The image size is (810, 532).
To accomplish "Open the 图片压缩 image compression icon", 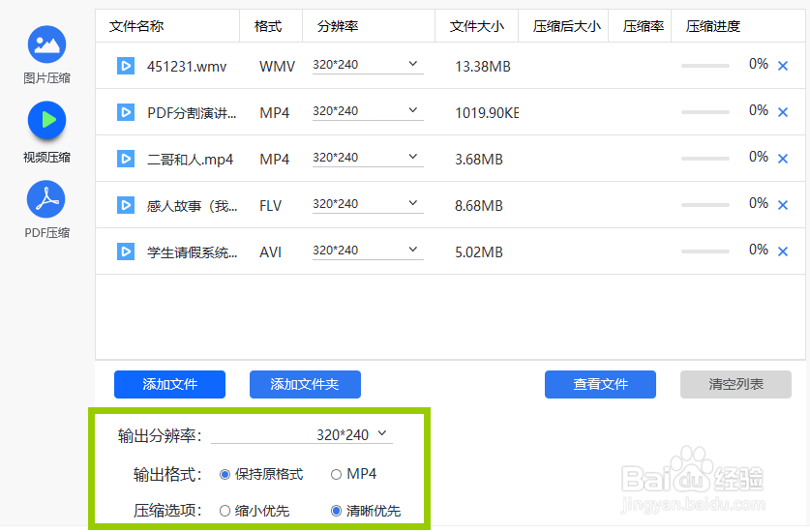I will point(46,44).
